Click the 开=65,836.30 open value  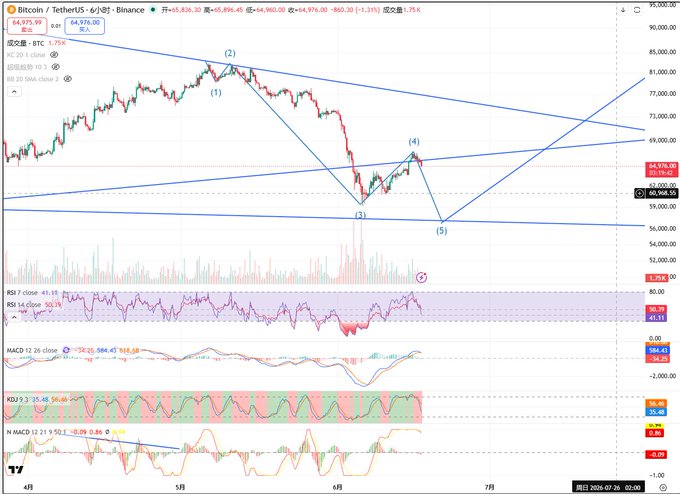181,10
